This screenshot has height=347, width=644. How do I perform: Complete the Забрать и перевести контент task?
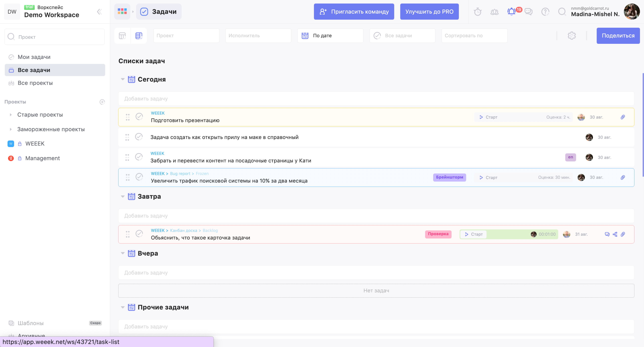coord(139,157)
